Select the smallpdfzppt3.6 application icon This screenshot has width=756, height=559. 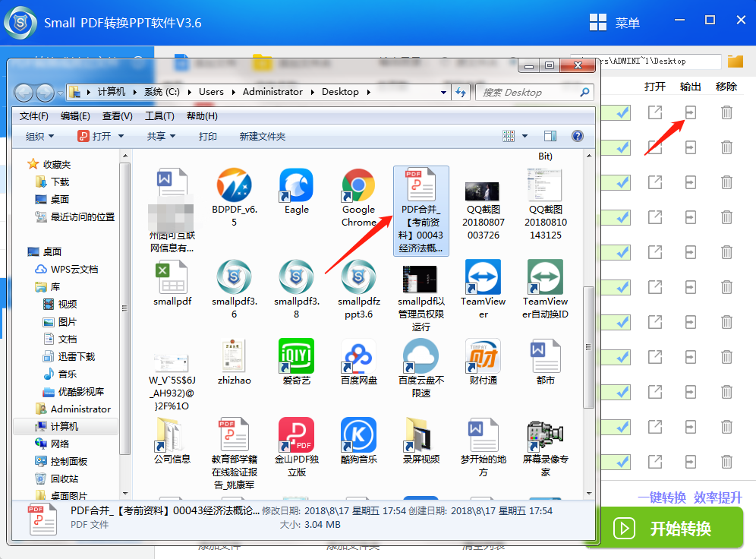[358, 289]
